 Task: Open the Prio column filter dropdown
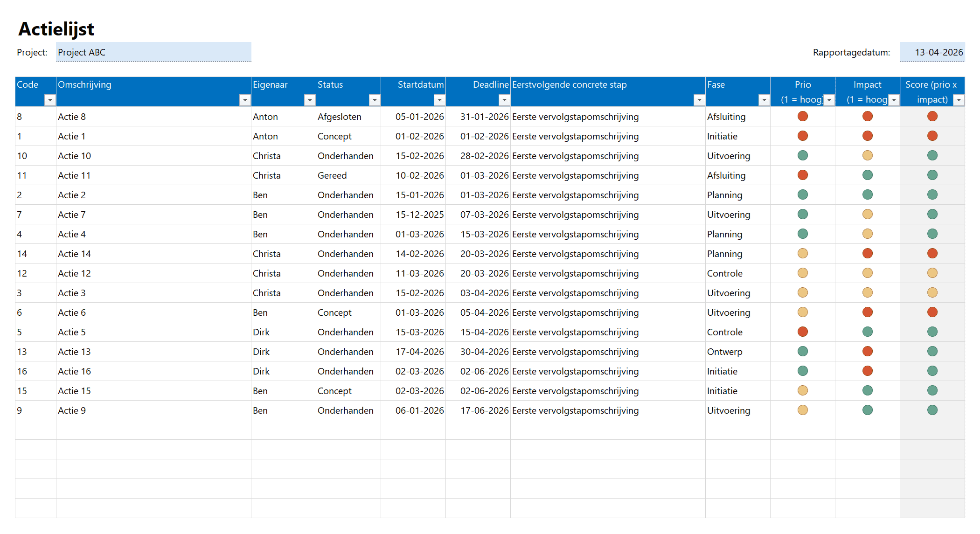tap(829, 100)
